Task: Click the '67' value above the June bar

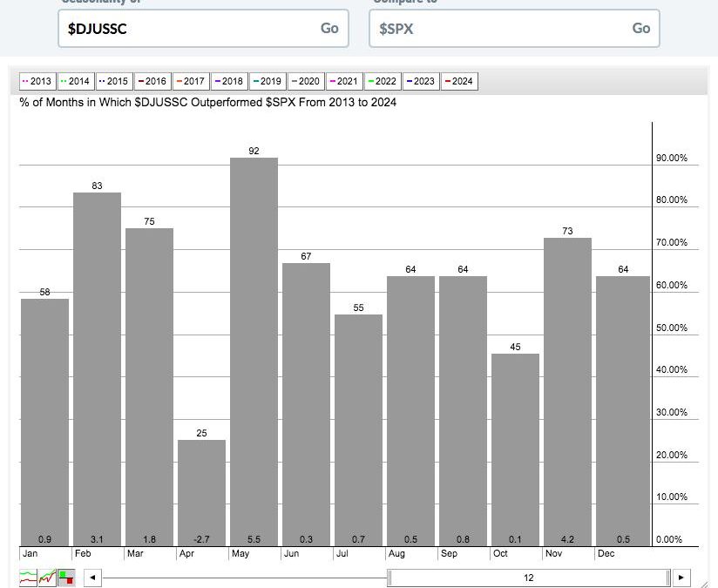Action: click(x=306, y=256)
